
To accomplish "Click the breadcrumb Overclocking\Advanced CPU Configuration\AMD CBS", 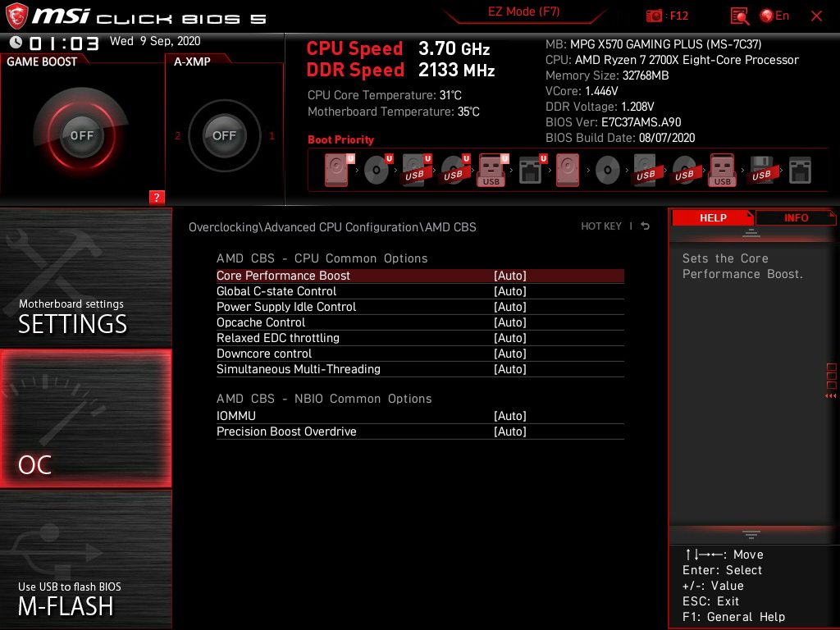I will tap(332, 227).
